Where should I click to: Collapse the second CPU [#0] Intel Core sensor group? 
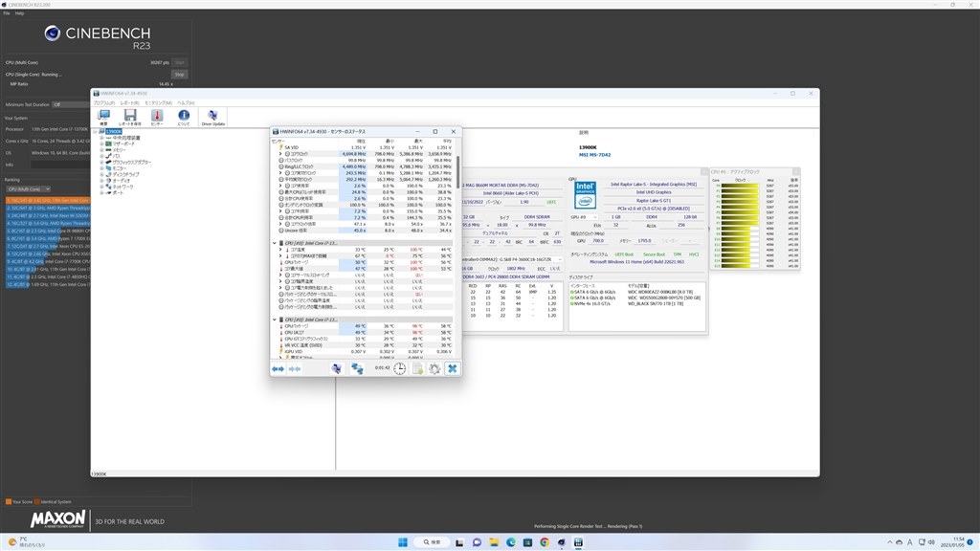(275, 320)
